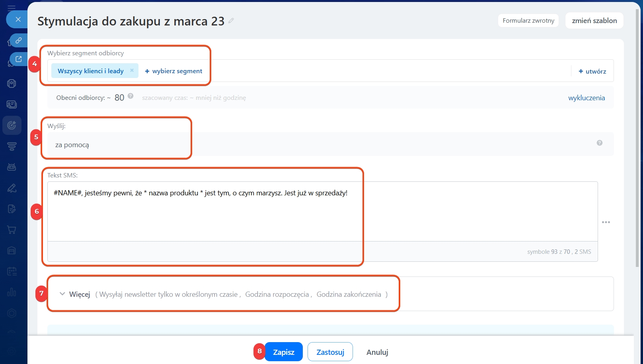Open the robot automation icon in sidebar
The height and width of the screenshot is (364, 643).
[x=12, y=167]
